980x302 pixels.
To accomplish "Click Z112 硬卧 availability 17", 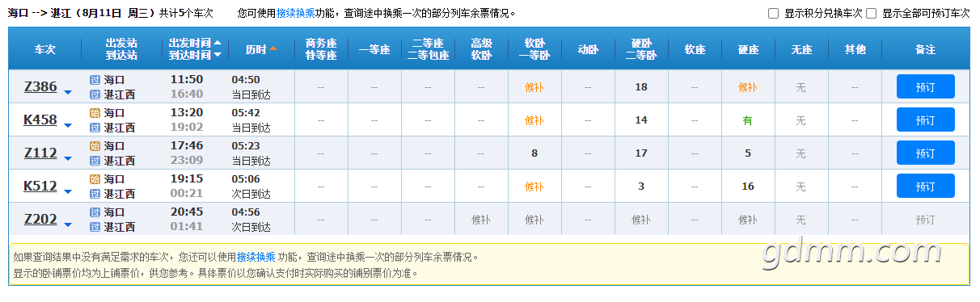I will pos(641,153).
